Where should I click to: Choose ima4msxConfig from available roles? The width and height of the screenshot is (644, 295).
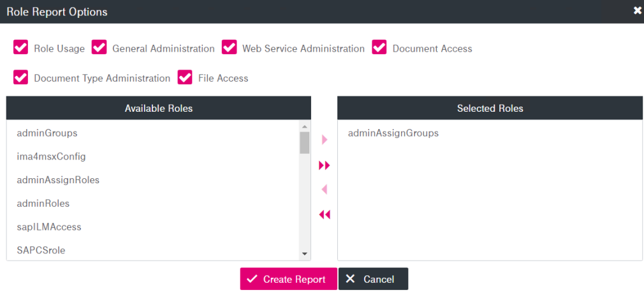point(51,156)
